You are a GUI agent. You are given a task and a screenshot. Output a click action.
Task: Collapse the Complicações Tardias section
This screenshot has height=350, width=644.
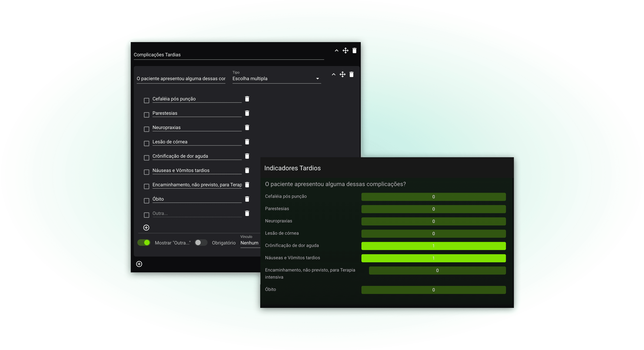(336, 51)
